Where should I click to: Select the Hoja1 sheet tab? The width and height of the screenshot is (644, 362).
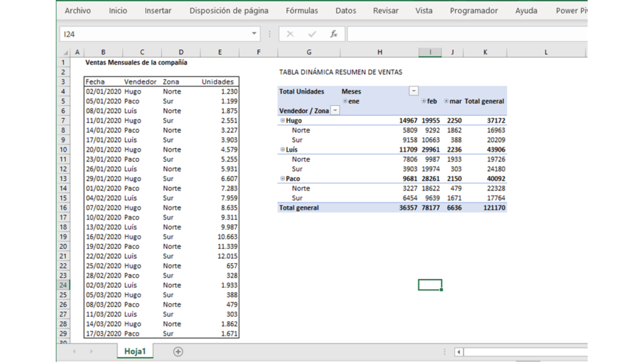pos(134,352)
